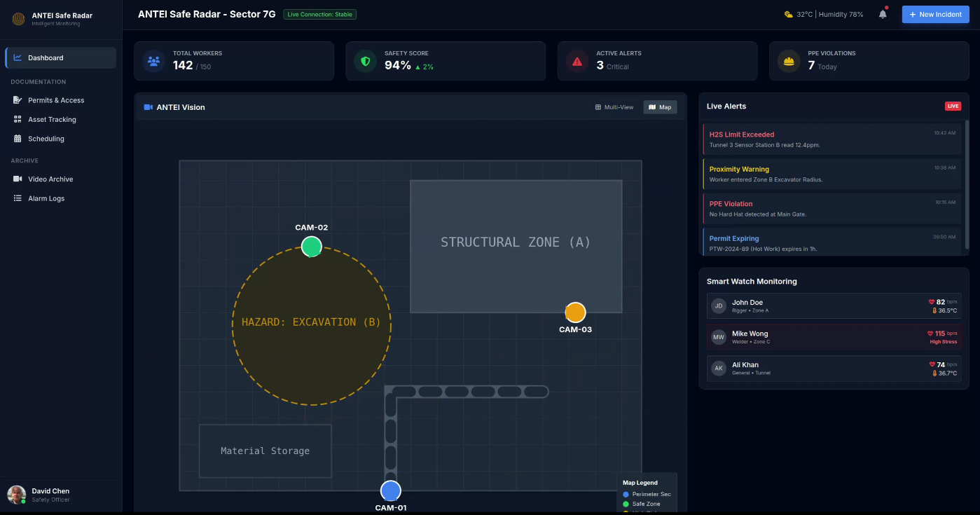The image size is (980, 515).
Task: Click the "High Stress" label for Mike Wong
Action: (944, 342)
